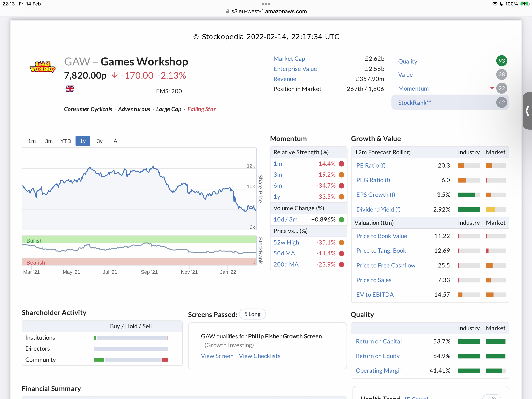
Task: Click the red price-drop arrow icon
Action: (115, 75)
